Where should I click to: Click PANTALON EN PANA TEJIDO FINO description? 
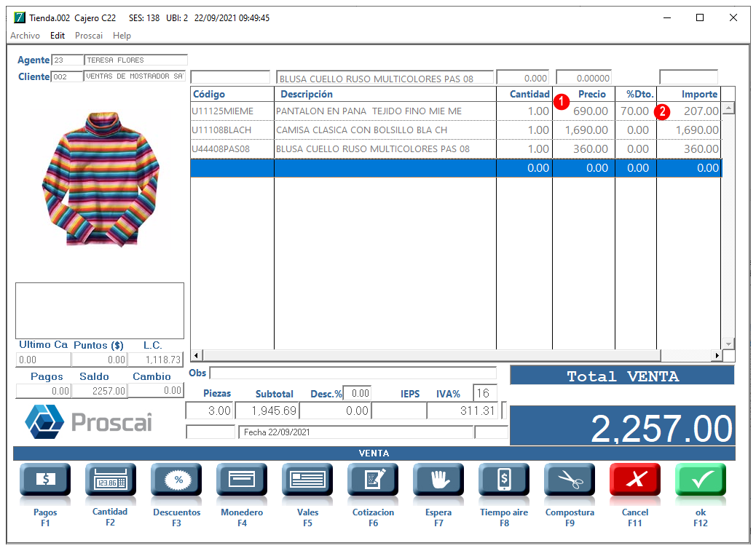[x=369, y=111]
